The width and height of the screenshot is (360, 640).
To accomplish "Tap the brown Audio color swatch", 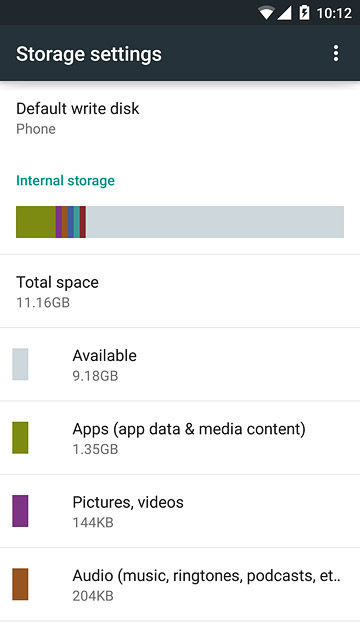I will pyautogui.click(x=20, y=584).
